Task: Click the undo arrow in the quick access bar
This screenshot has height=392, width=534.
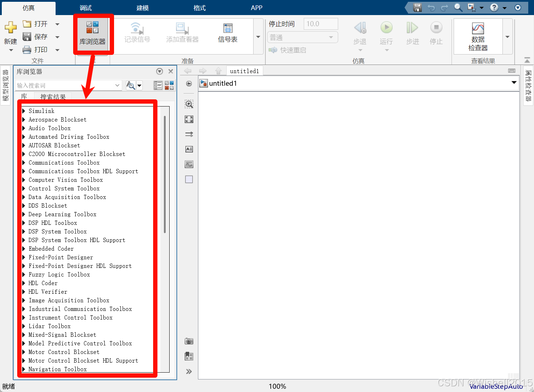Action: click(x=431, y=8)
